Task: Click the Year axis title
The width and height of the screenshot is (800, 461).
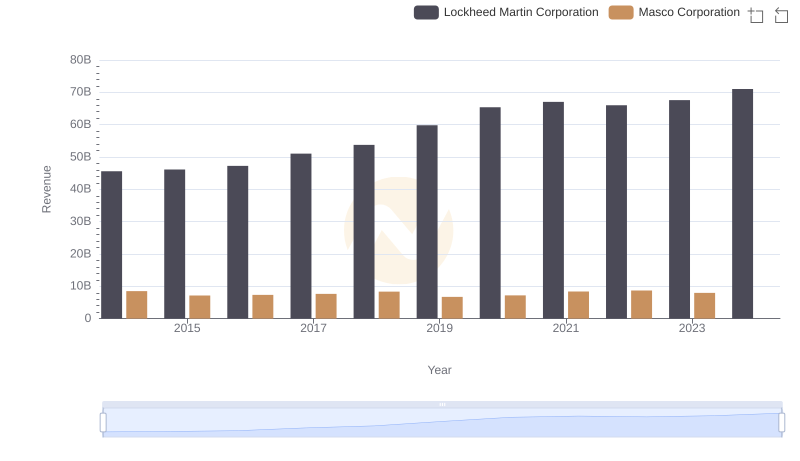Action: pyautogui.click(x=439, y=370)
